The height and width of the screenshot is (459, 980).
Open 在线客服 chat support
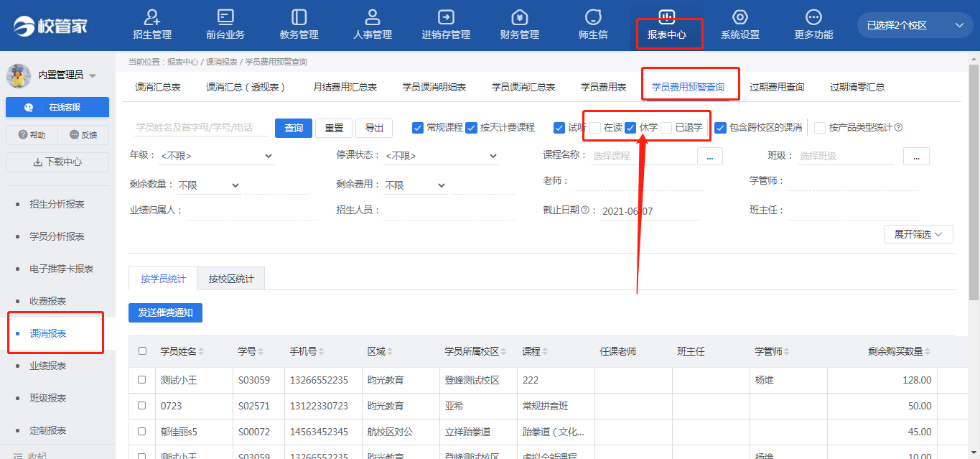57,107
